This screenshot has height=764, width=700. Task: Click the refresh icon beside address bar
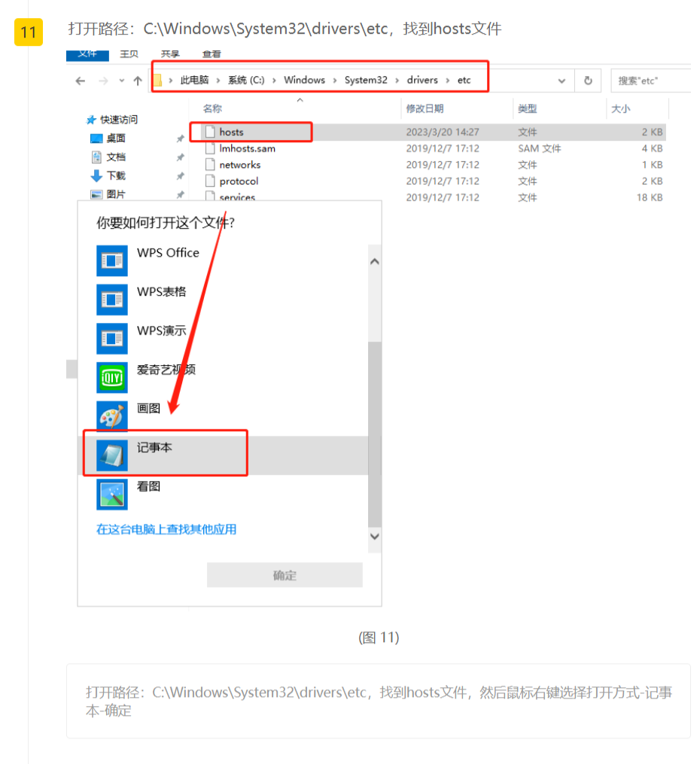(588, 81)
